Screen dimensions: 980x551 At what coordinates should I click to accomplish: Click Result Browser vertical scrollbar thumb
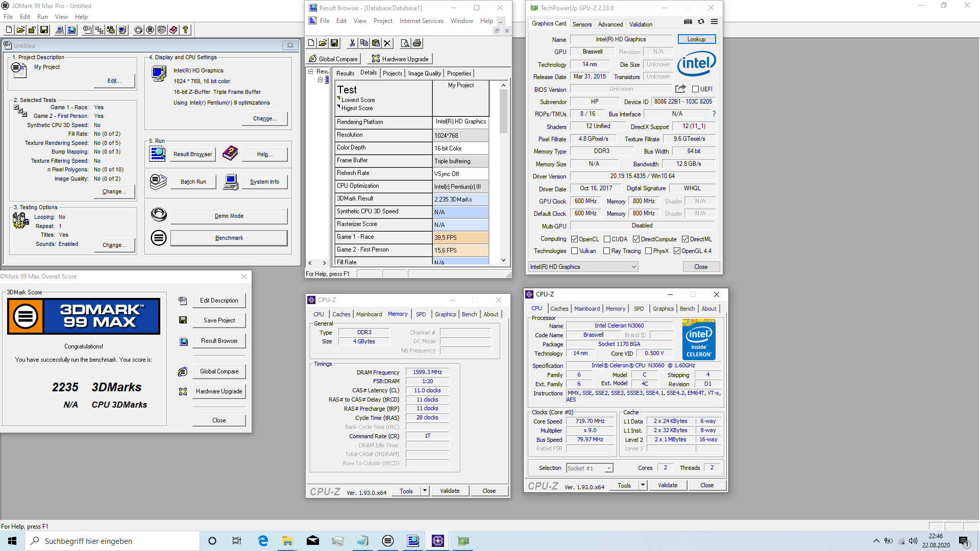(503, 112)
